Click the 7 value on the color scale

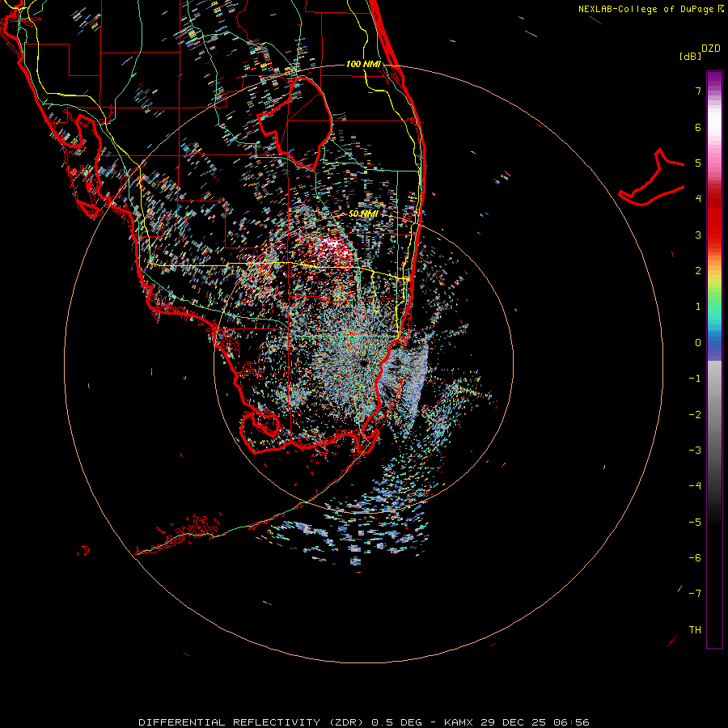[698, 91]
